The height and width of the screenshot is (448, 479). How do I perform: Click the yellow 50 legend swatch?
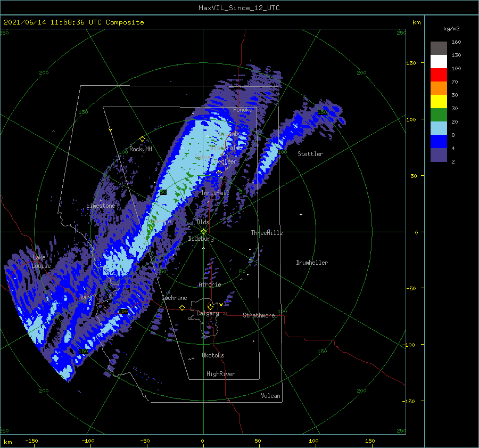(x=439, y=102)
